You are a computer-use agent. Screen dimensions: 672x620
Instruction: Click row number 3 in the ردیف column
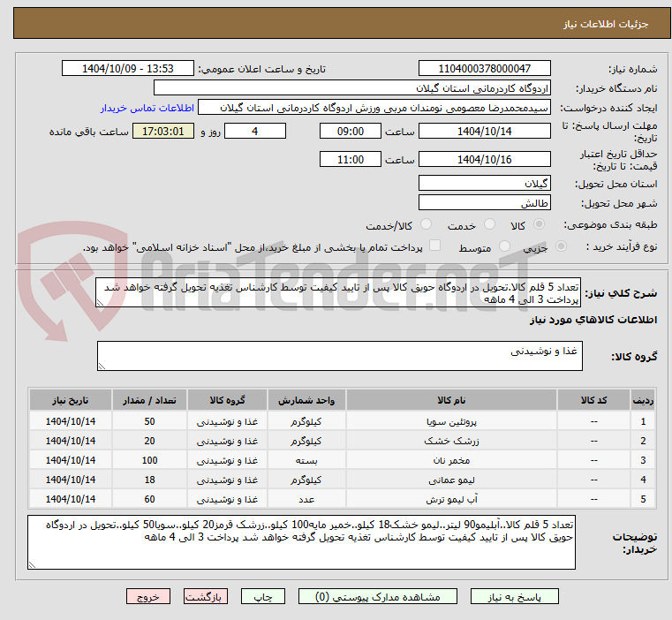coord(643,460)
